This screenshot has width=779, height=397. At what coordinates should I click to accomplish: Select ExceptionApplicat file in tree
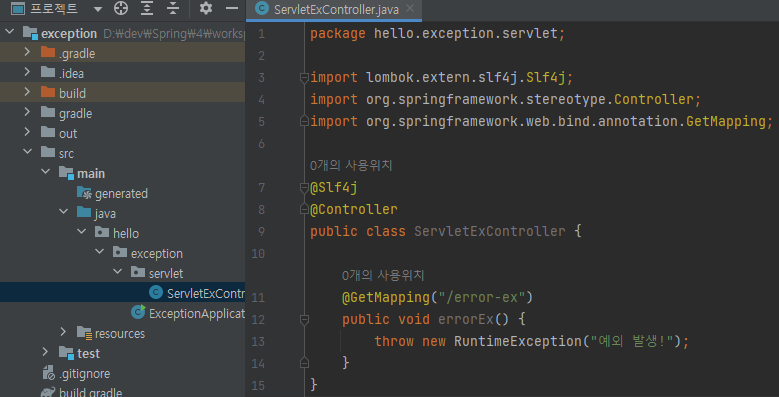click(197, 314)
